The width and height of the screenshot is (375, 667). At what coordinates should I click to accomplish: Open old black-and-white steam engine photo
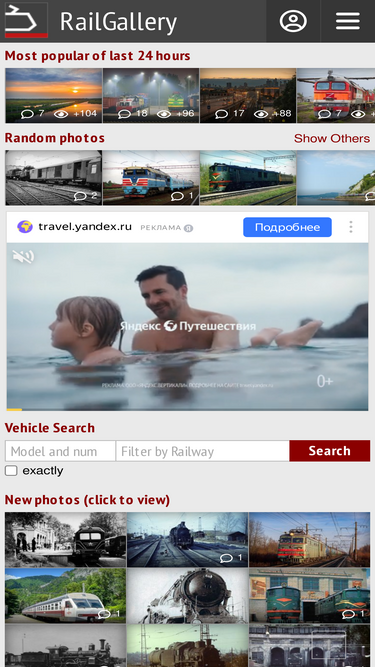click(65, 646)
